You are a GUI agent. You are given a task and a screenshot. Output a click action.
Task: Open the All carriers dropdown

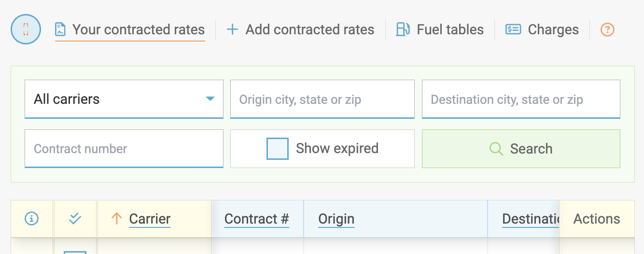[x=124, y=99]
